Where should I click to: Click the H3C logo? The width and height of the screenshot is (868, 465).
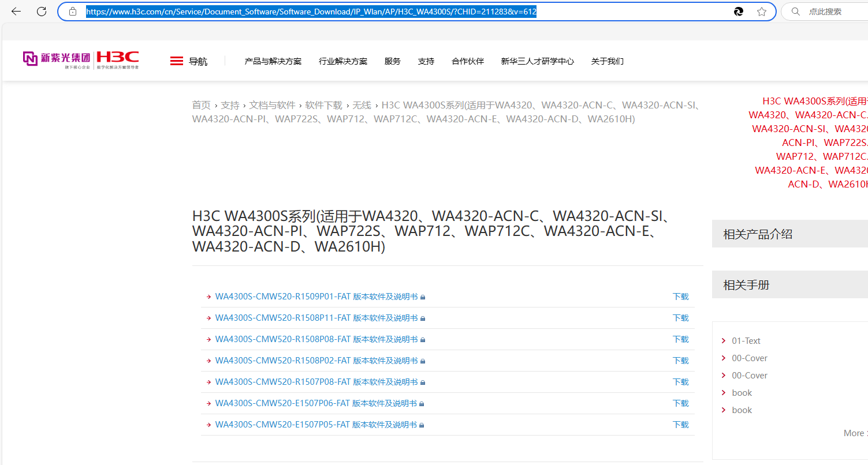click(x=118, y=59)
